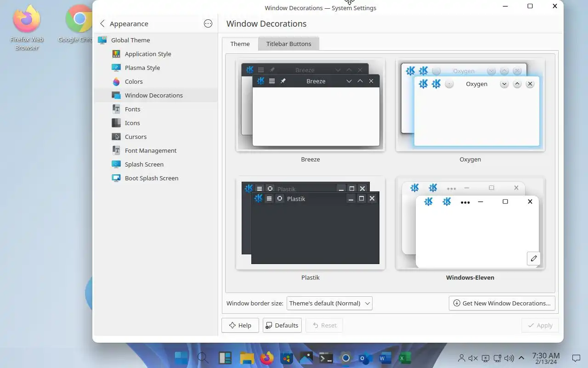Open the clock showing 7:30 AM
This screenshot has width=588, height=368.
546,358
